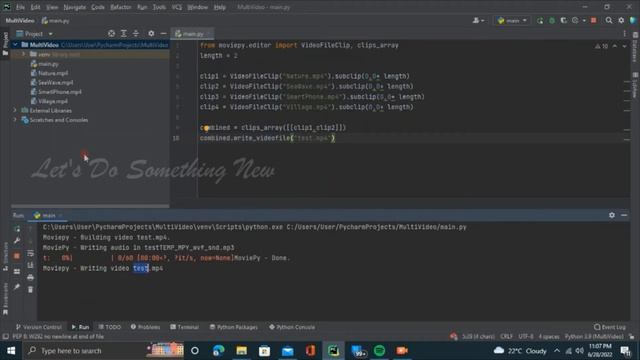Click the Collapse All icon in Project panel

pyautogui.click(x=136, y=33)
